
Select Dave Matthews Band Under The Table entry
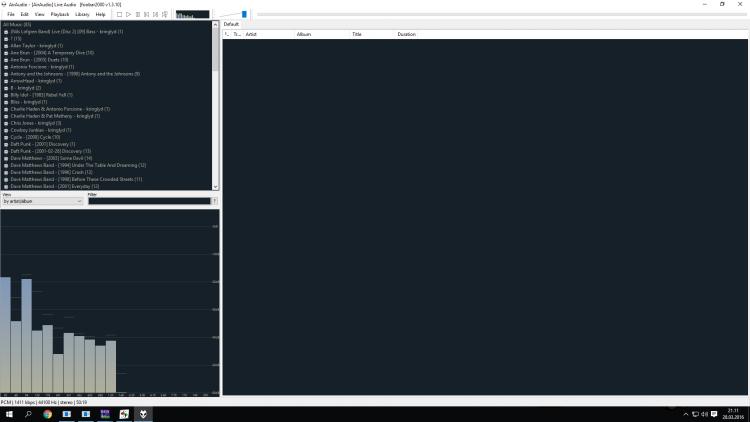[78, 165]
